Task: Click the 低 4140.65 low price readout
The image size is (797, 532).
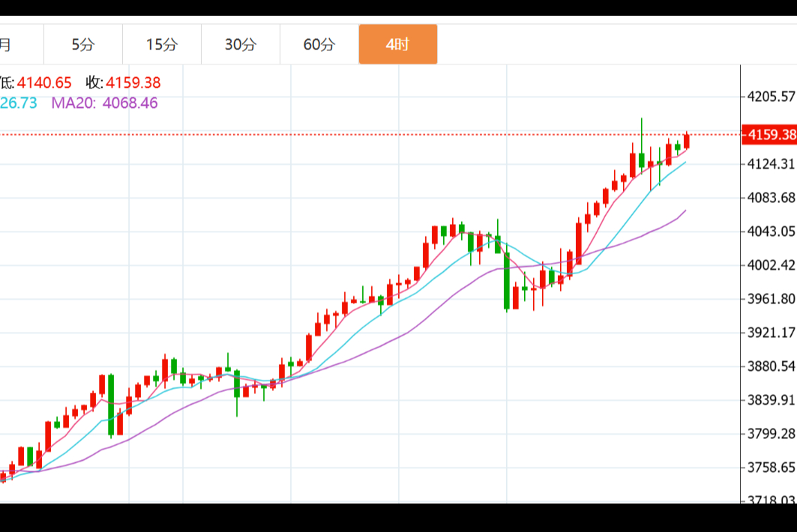Action: point(36,82)
